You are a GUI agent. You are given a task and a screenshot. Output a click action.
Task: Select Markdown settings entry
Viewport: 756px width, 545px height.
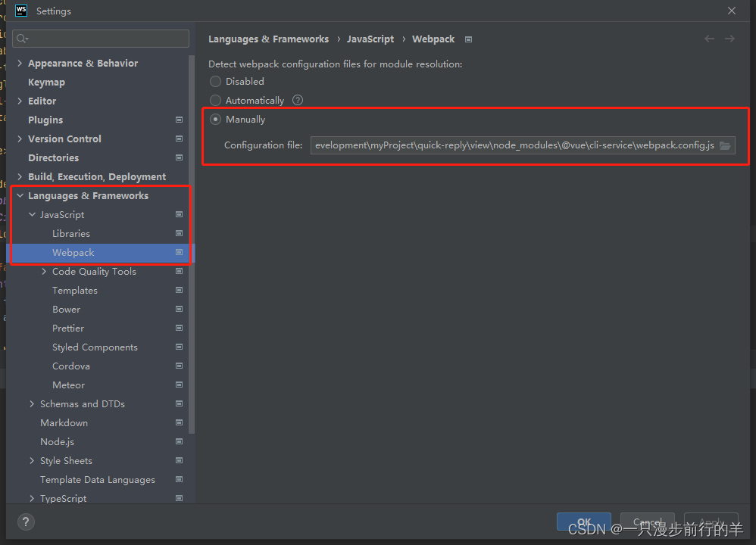click(x=64, y=423)
